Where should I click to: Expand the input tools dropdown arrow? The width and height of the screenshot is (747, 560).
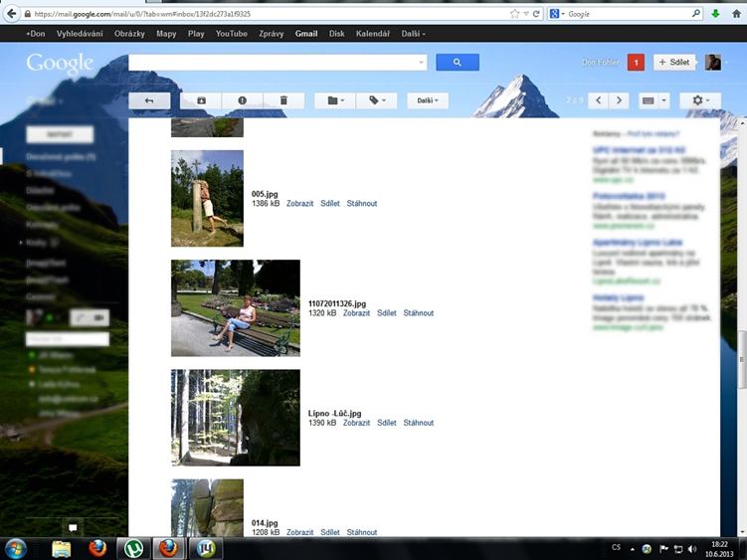tap(663, 100)
